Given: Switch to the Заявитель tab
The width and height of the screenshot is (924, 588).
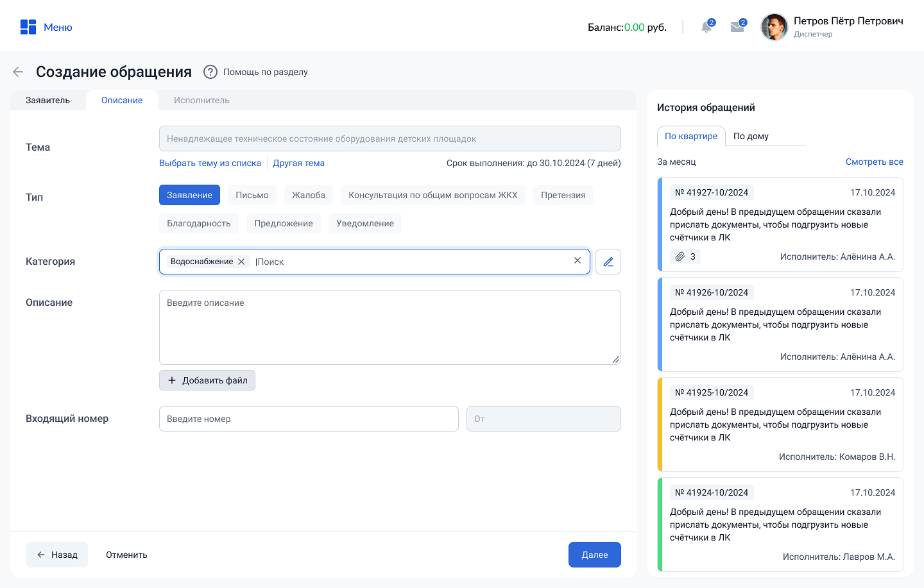Looking at the screenshot, I should click(x=47, y=100).
